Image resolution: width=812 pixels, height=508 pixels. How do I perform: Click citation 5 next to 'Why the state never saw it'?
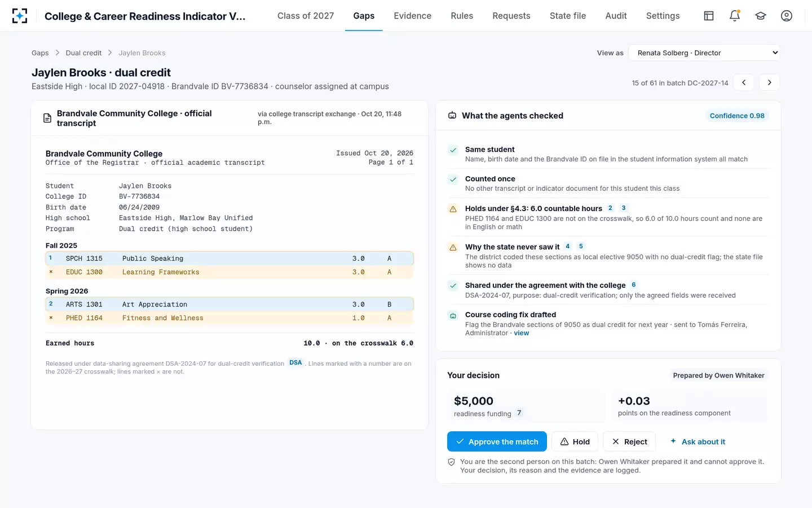[581, 247]
